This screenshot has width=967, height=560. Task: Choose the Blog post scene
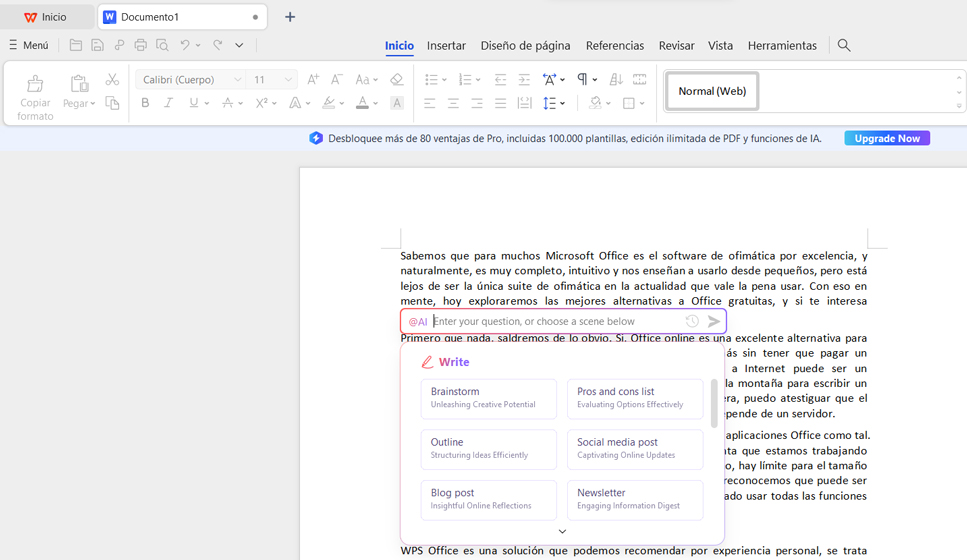(x=488, y=500)
